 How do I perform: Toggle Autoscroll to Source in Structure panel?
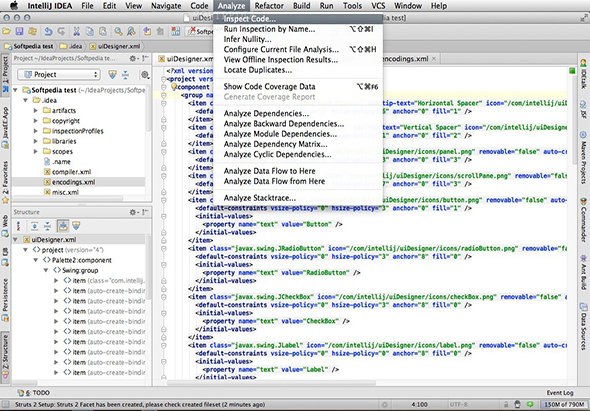point(63,226)
